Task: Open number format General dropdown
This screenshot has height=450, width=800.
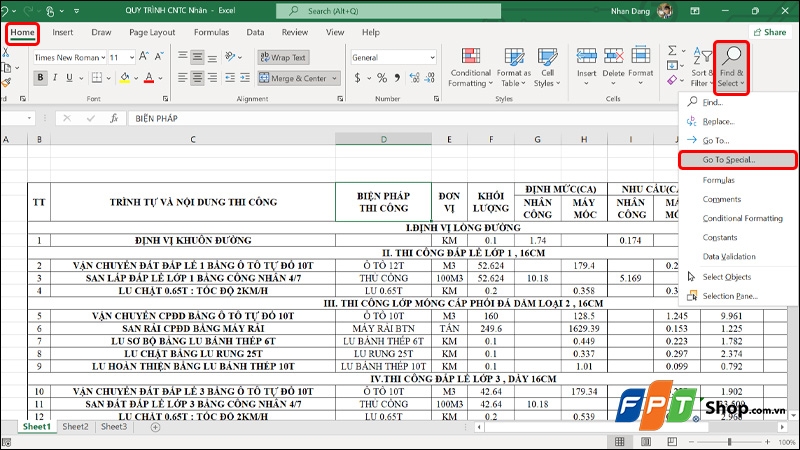Action: click(432, 58)
